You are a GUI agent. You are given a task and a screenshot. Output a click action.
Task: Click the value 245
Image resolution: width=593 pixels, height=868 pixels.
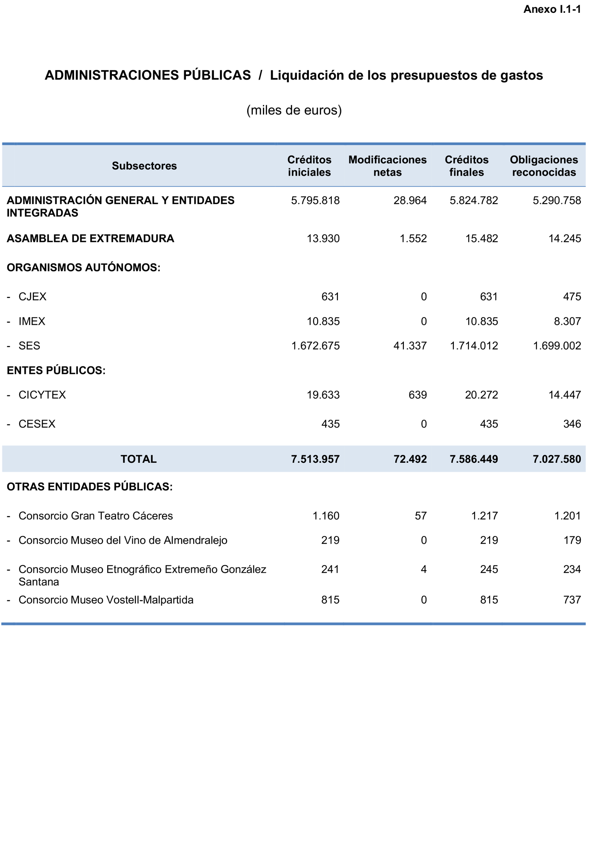pyautogui.click(x=489, y=570)
